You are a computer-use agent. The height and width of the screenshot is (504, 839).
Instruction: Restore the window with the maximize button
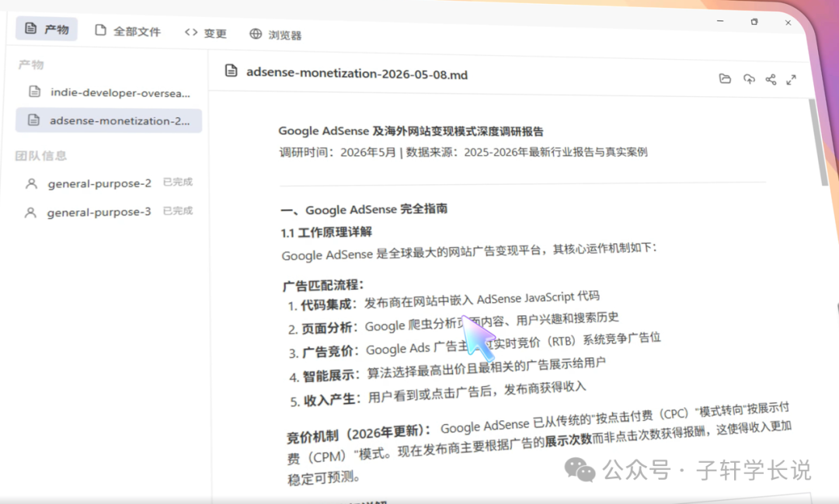point(754,22)
